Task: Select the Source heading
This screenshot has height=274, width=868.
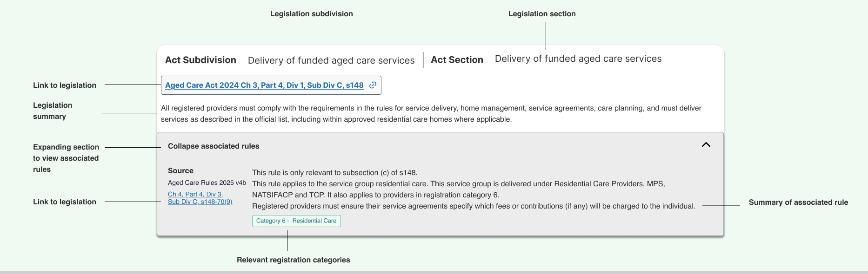Action: coord(180,170)
